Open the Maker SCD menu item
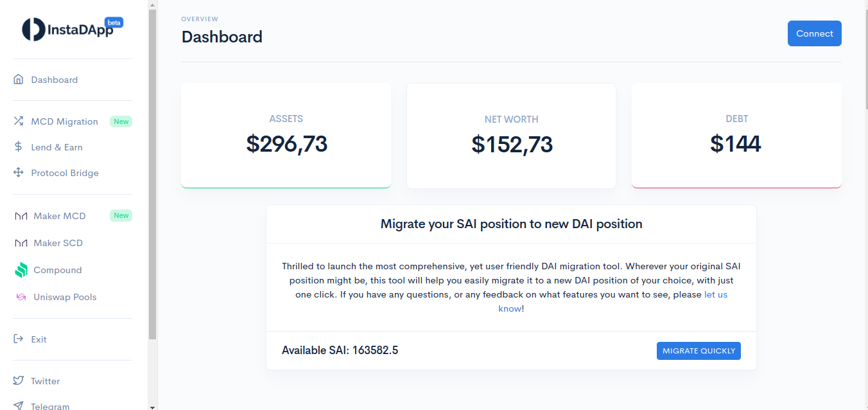The image size is (868, 410). 58,243
